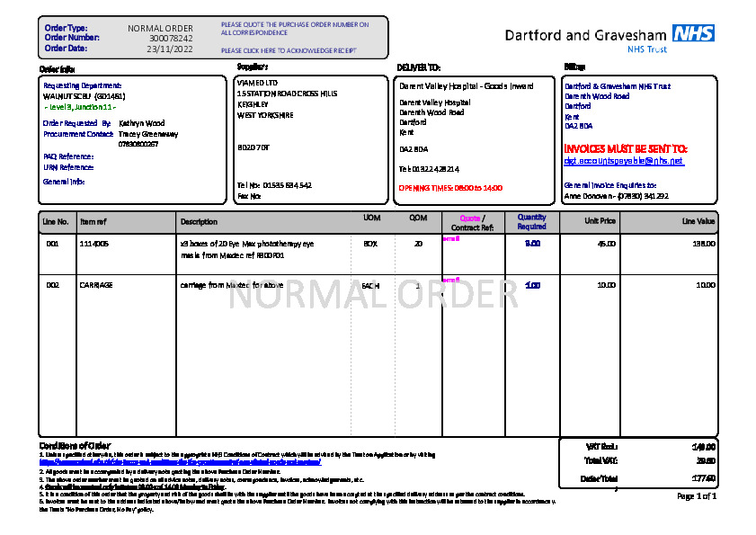Click the 'Page 1 of 1' indicator
This screenshot has width=756, height=535.
point(696,496)
